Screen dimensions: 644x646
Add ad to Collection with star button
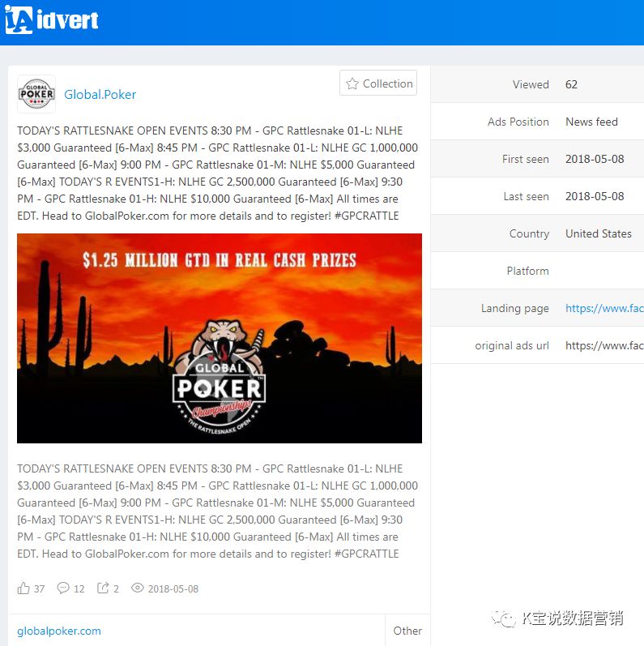click(x=378, y=83)
